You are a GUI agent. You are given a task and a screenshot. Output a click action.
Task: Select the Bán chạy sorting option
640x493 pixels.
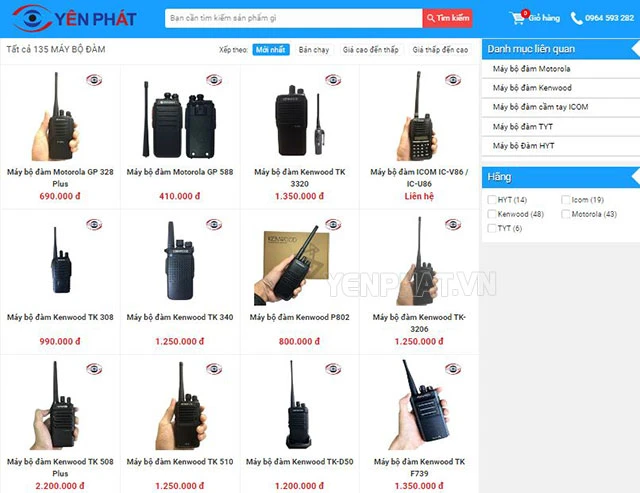pyautogui.click(x=313, y=50)
